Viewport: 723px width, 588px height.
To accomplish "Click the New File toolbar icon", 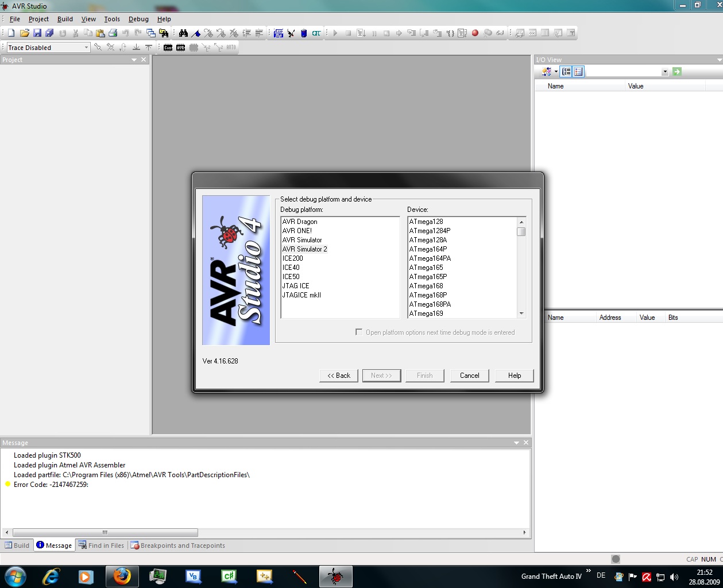I will click(x=11, y=33).
